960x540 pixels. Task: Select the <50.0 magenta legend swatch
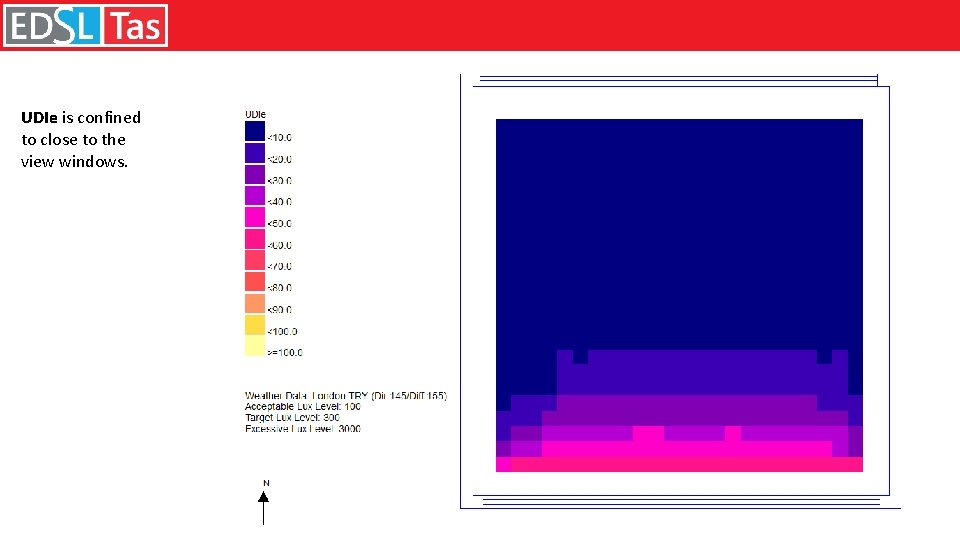255,217
